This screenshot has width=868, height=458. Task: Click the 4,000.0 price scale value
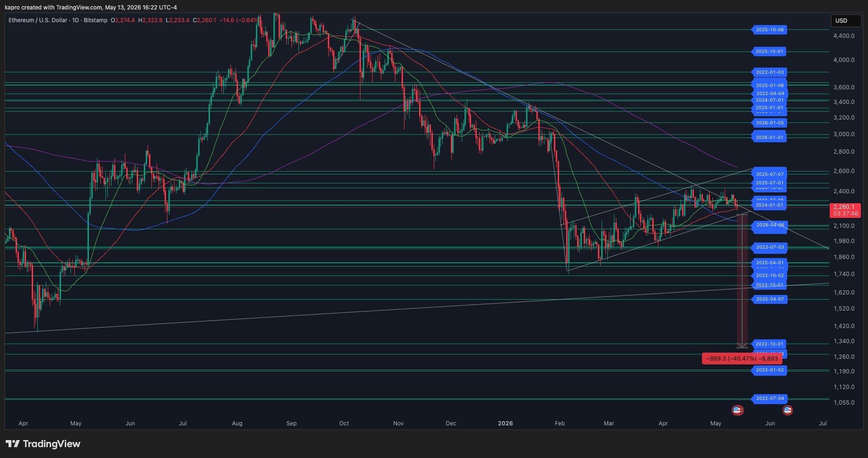click(x=844, y=60)
